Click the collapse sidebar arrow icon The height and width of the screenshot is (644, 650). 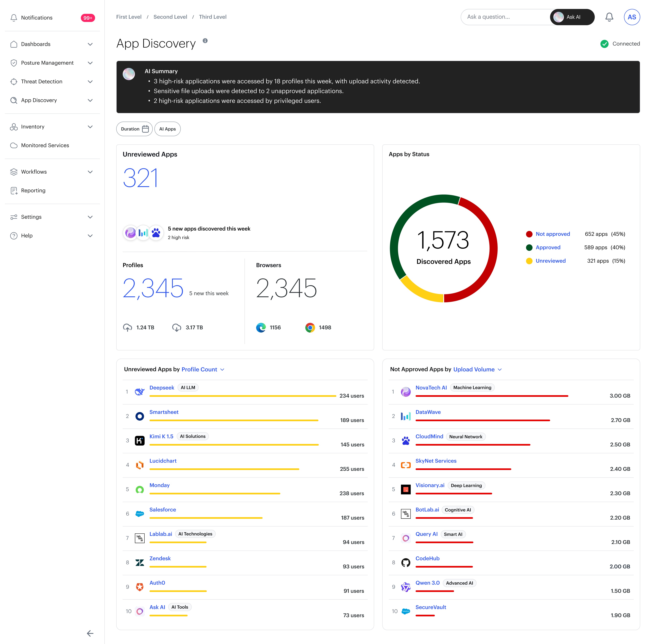90,633
